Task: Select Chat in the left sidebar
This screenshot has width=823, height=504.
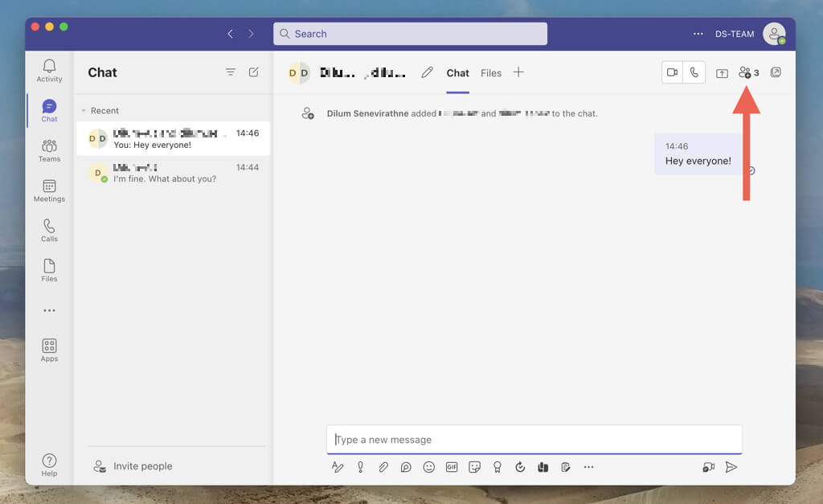Action: click(49, 111)
